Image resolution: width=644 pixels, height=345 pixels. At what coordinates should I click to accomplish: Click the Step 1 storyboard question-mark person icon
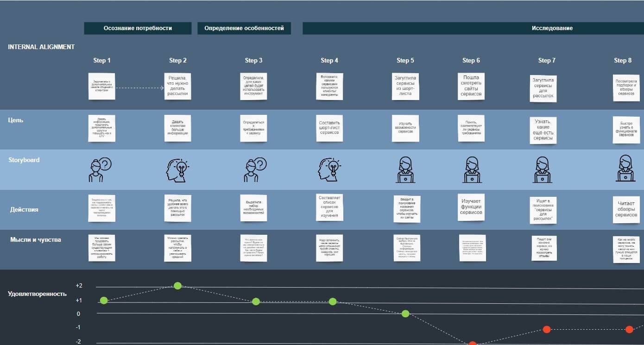100,170
